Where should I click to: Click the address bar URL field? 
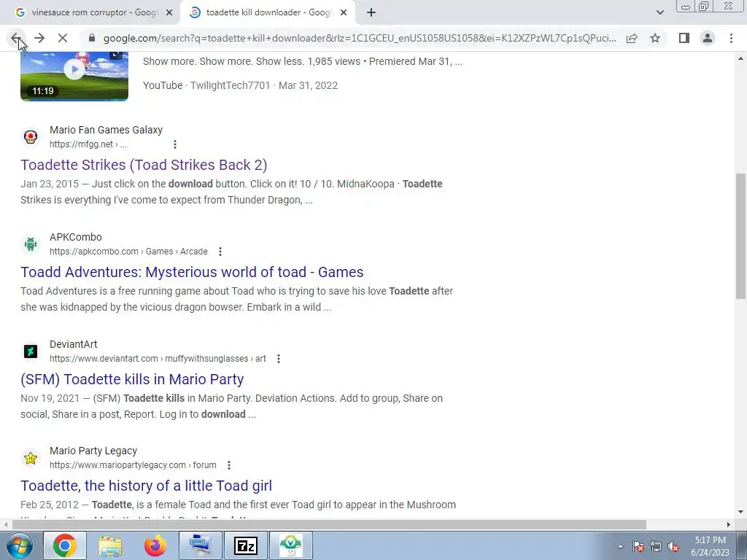click(x=360, y=38)
